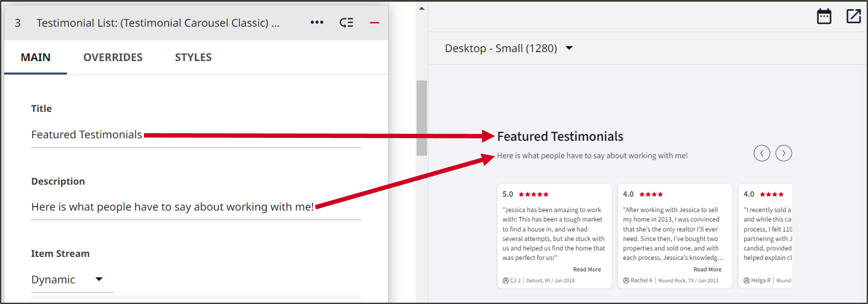Click the Title field containing Featured Testimonials
The width and height of the screenshot is (868, 304).
[x=196, y=135]
